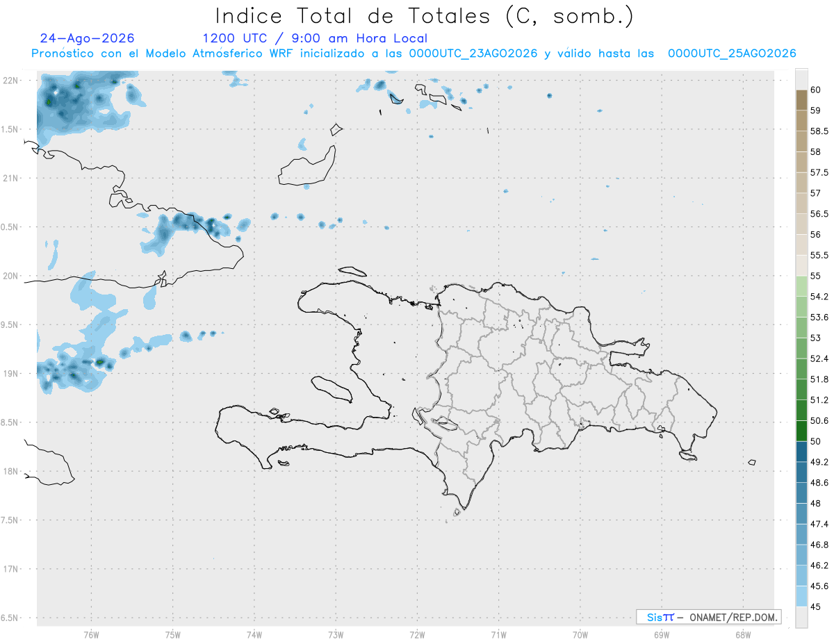This screenshot has height=644, width=834.
Task: Click the '17N' latitude label
Action: tap(10, 569)
